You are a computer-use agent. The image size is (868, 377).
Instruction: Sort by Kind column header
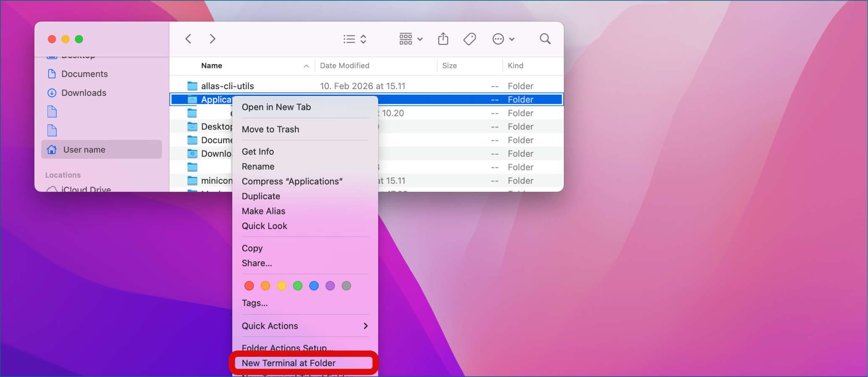tap(516, 66)
